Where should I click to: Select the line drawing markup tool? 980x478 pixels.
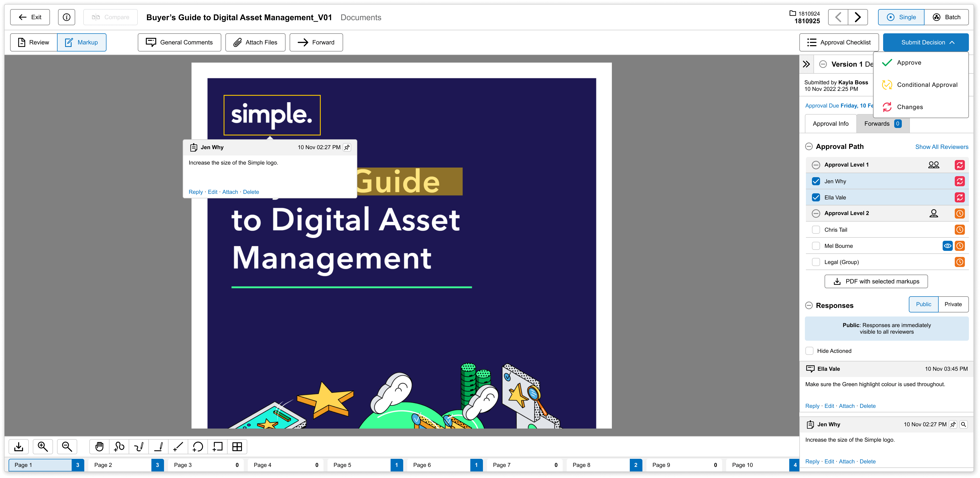pyautogui.click(x=178, y=446)
